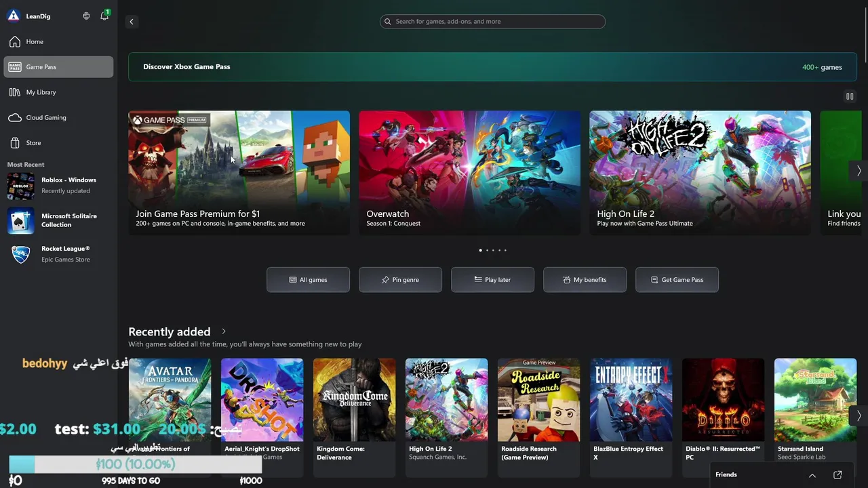Open Store in the sidebar

click(58, 143)
